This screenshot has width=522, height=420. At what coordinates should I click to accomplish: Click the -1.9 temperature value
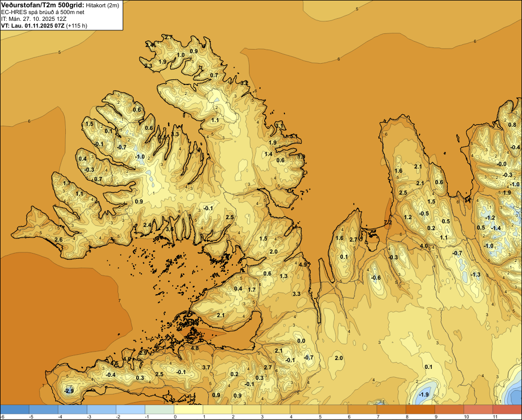tap(423, 394)
